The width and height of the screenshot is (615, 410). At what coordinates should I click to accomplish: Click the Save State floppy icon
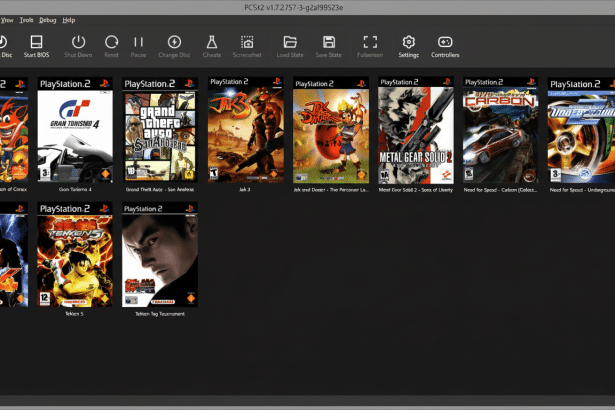pos(329,42)
